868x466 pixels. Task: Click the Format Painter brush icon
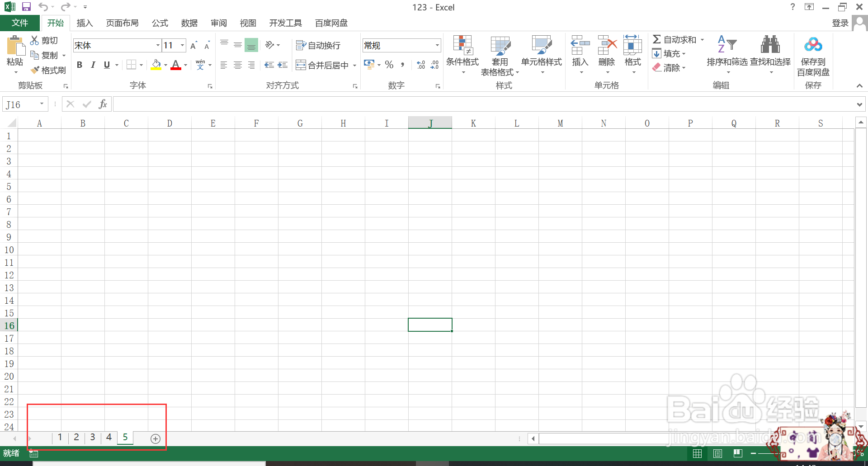click(35, 70)
